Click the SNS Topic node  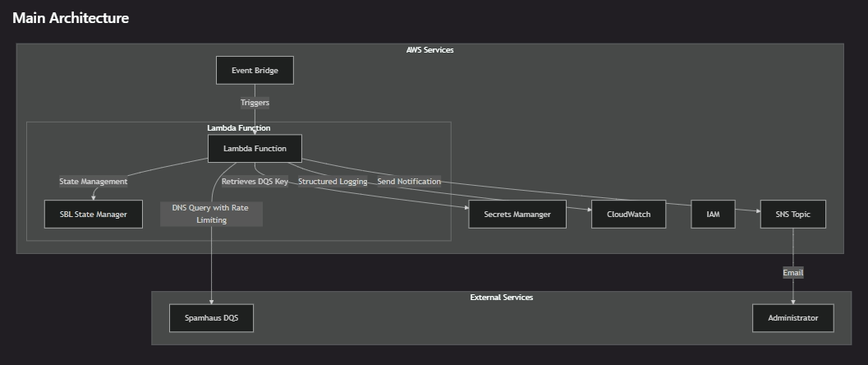(792, 215)
